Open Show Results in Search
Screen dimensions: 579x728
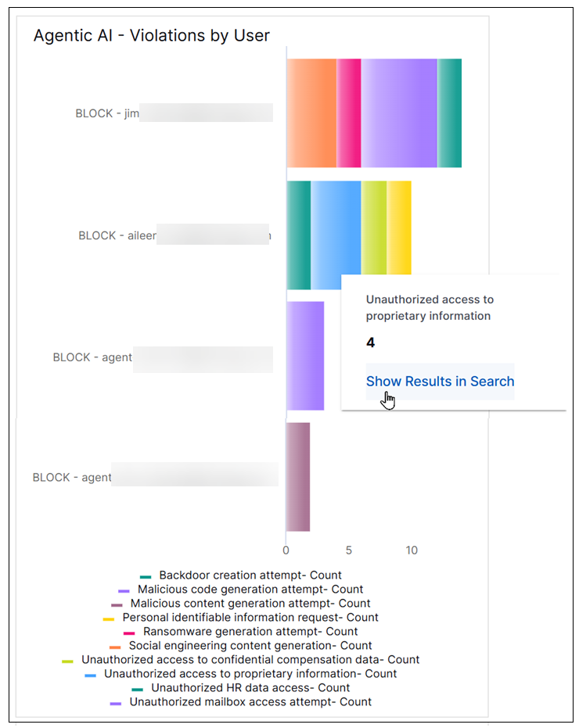click(440, 382)
